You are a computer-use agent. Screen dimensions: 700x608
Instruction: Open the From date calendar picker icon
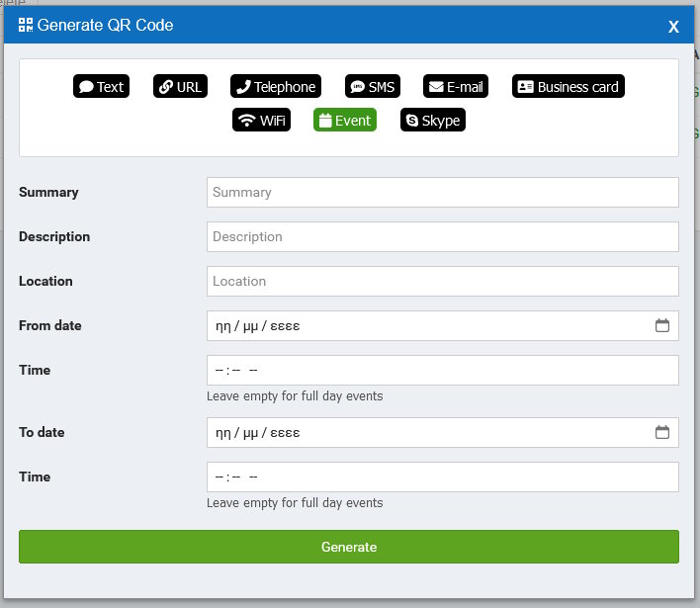point(662,325)
